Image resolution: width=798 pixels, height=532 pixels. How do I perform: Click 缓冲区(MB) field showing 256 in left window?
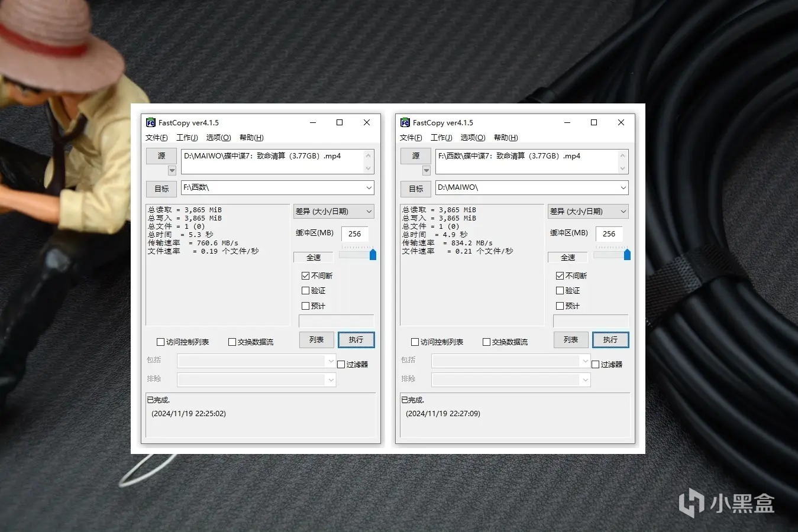point(355,234)
